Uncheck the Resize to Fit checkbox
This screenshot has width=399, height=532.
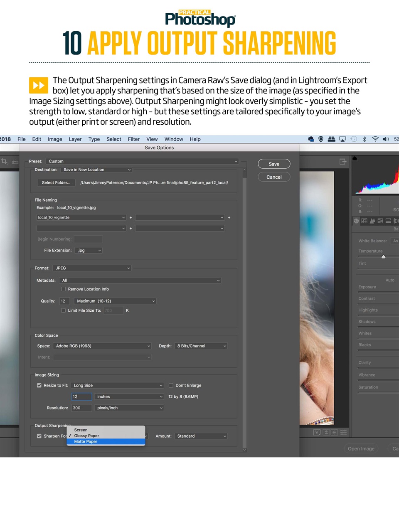[39, 385]
